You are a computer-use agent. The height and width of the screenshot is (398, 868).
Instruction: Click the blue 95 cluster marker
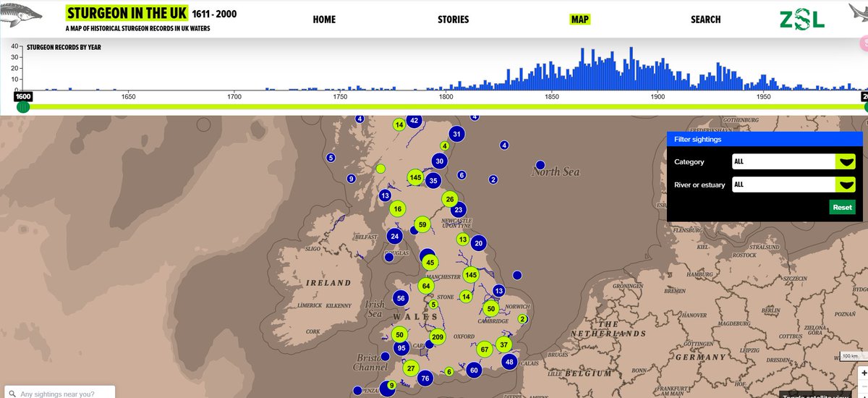[401, 348]
